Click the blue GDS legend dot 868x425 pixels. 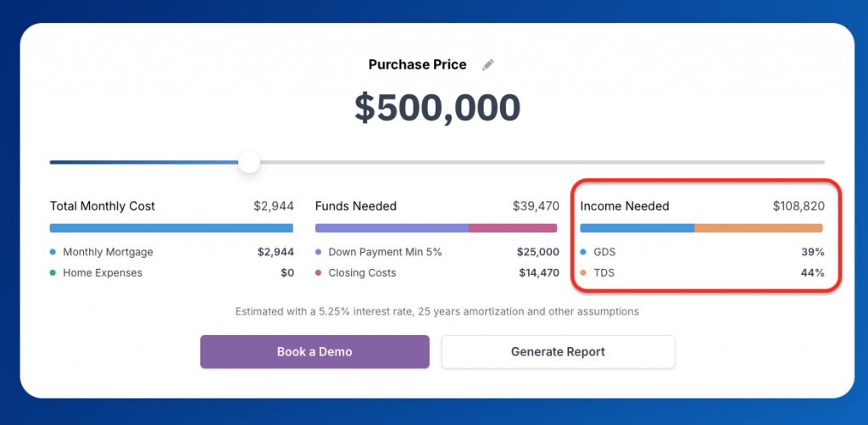(583, 252)
